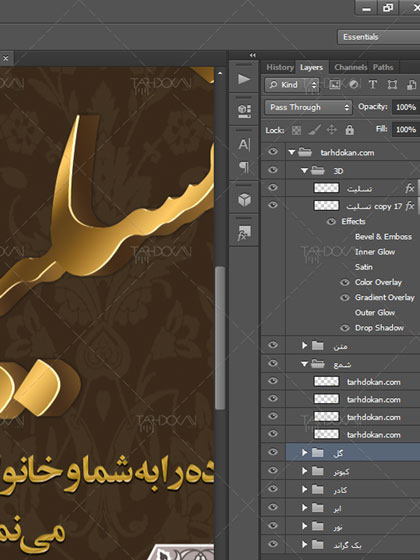Expand the کبوتر group
The width and height of the screenshot is (420, 560).
click(x=304, y=471)
